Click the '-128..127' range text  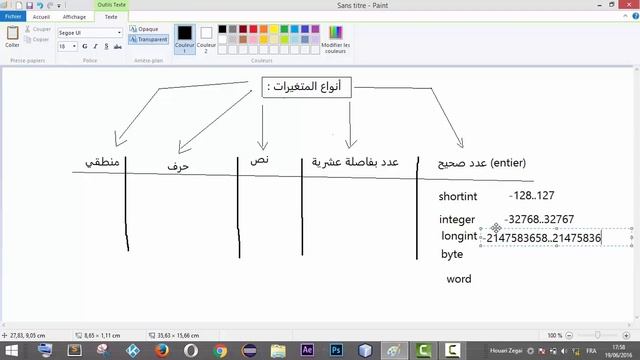coord(532,196)
